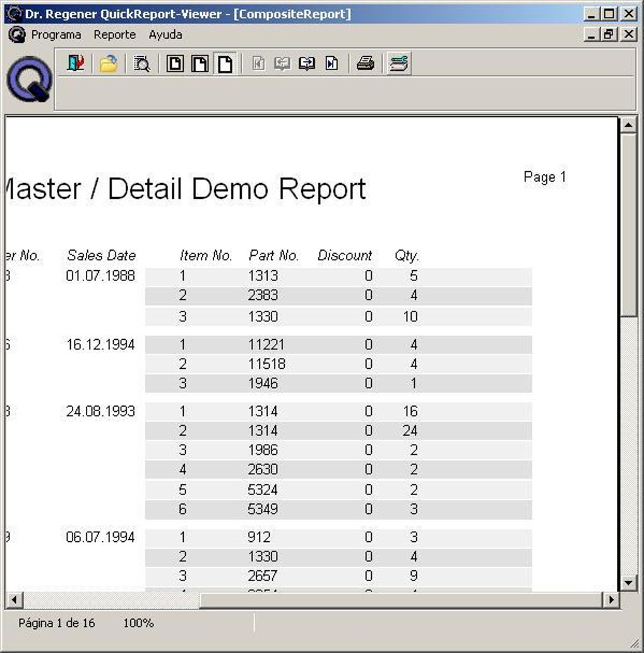Click the vertical scrollbar thumb
Screen dimensions: 644x653
[x=628, y=225]
